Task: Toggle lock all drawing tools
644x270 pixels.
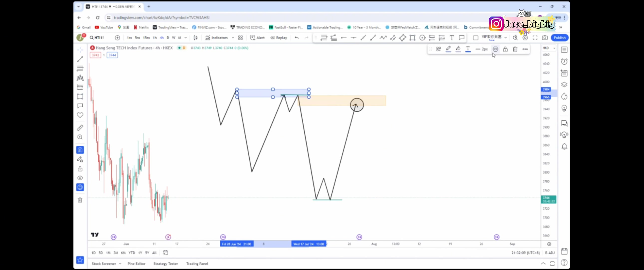Action: (80, 168)
